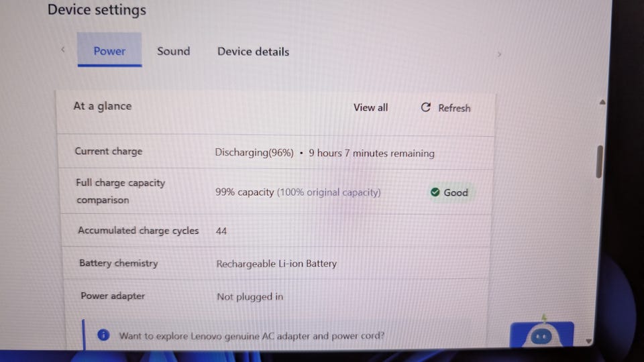
Task: Switch to the Power tab
Action: point(109,50)
